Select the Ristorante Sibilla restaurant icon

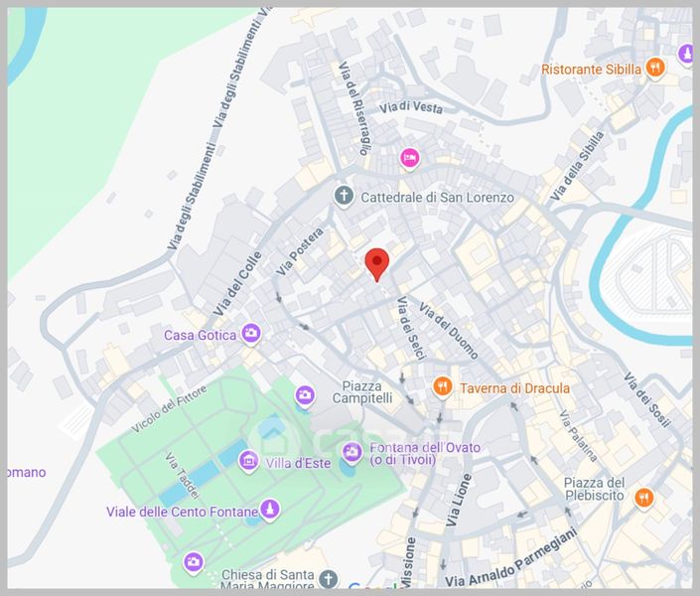point(655,69)
